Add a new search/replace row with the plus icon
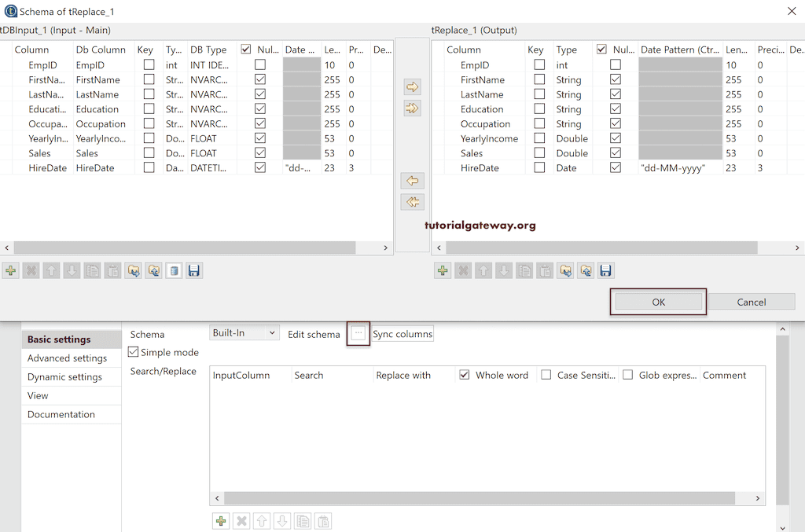805x532 pixels. click(221, 521)
